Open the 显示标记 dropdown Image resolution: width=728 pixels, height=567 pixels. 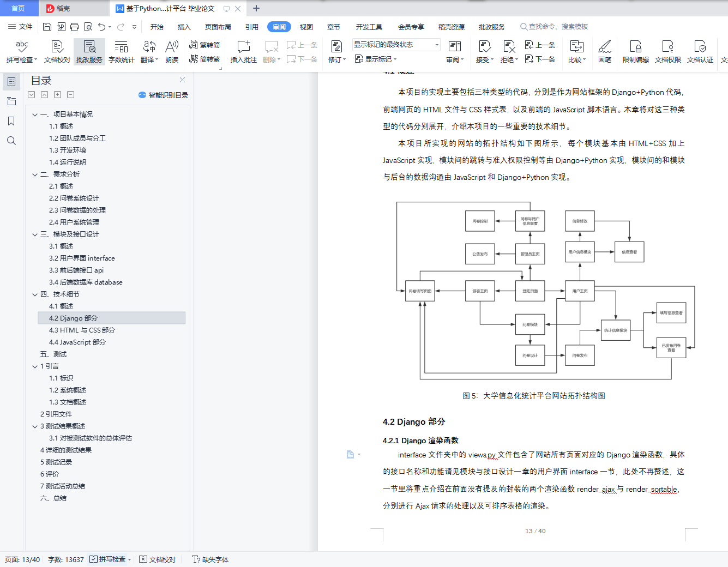pos(376,59)
